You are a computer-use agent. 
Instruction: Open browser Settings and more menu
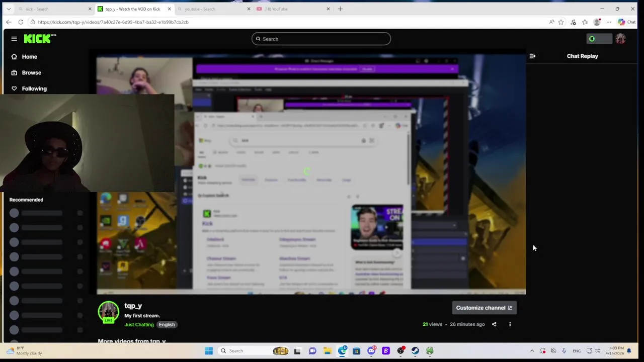tap(609, 22)
